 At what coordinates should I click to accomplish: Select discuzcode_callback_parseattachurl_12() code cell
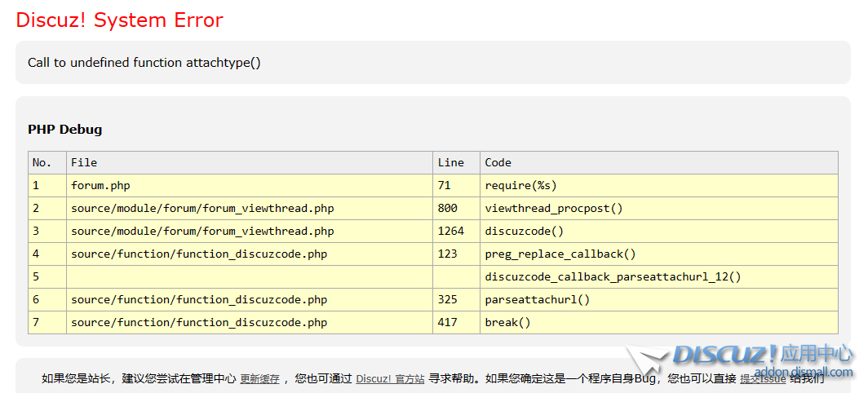coord(659,276)
